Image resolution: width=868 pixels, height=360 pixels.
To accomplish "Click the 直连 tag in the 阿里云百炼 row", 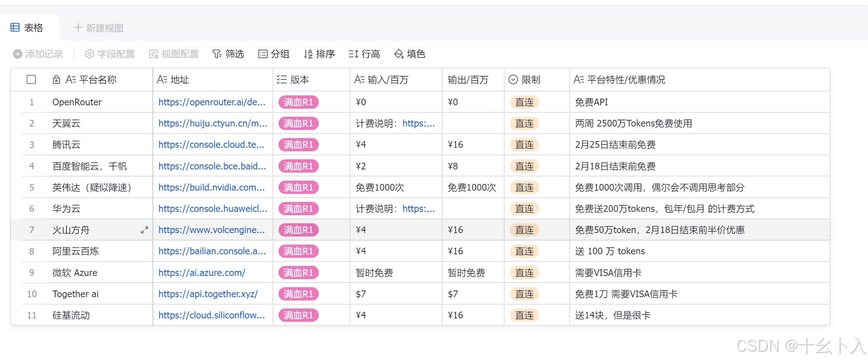I will [x=524, y=251].
